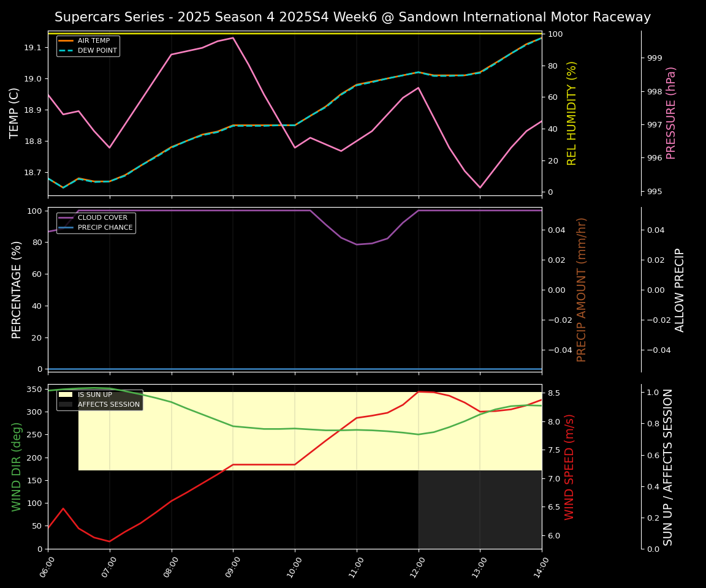Select the PRESSURE (hPa) axis label
The width and height of the screenshot is (706, 588).
tap(671, 113)
